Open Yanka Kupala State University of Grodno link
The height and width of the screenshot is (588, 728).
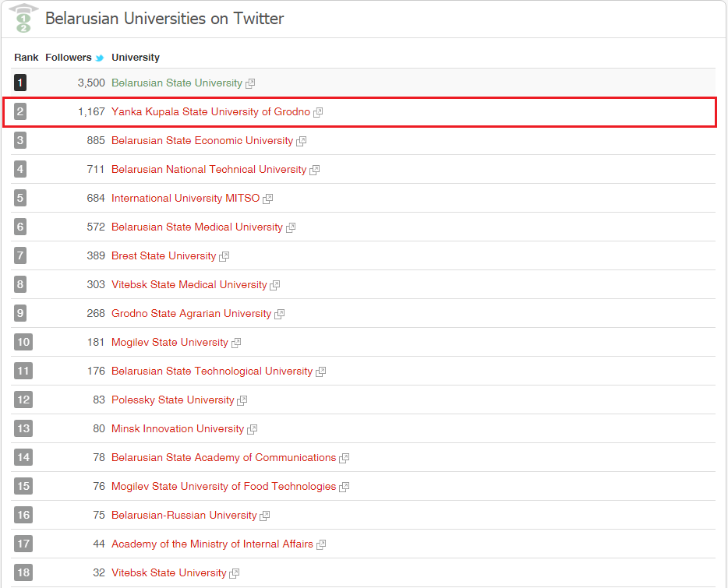210,112
